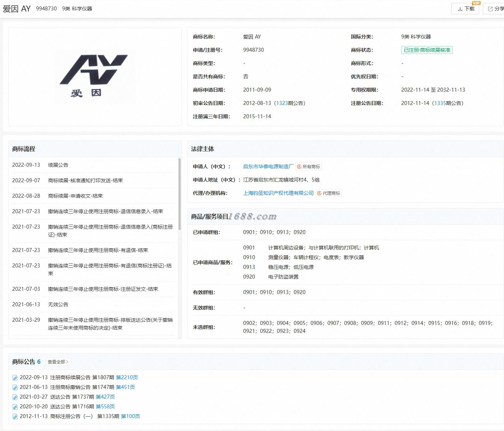Image resolution: width=504 pixels, height=431 pixels.
Task: Click the 爱因 AY page title
Action: tap(17, 9)
